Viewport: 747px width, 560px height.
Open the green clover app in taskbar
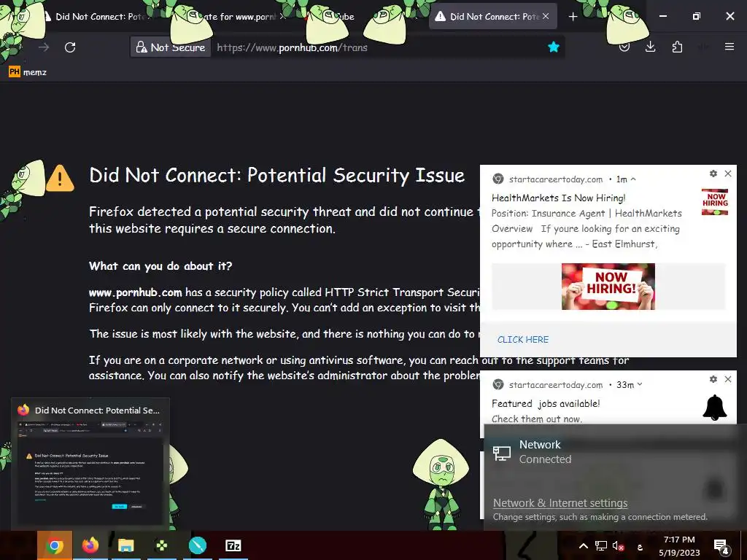(x=161, y=545)
